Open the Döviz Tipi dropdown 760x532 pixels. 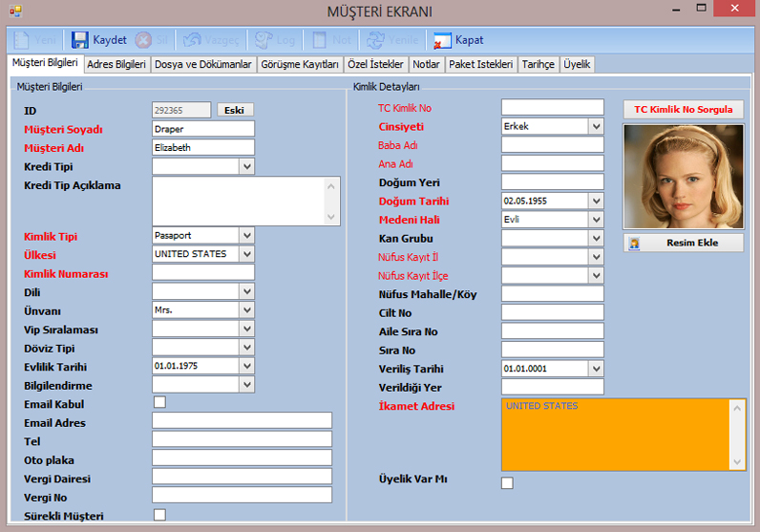246,348
